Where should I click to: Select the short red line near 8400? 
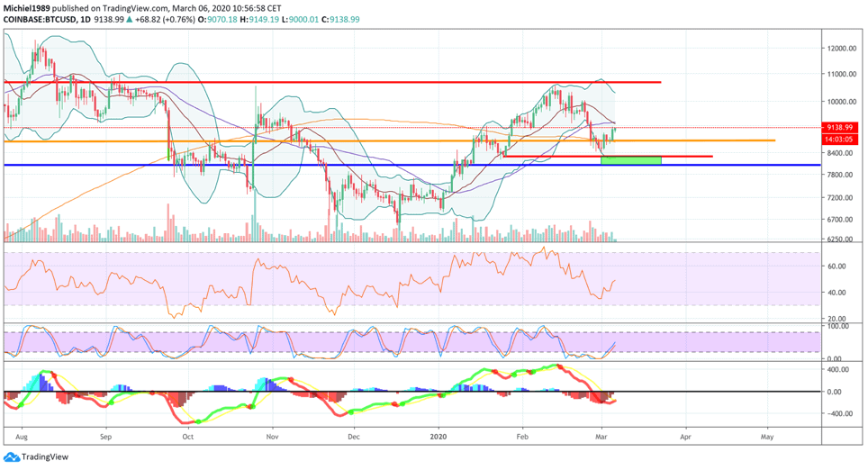tap(608, 156)
